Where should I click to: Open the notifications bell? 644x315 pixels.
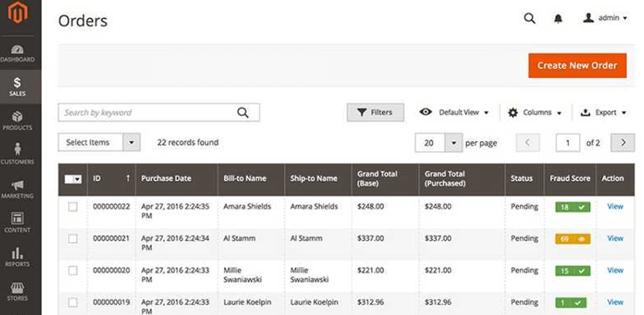coord(558,18)
